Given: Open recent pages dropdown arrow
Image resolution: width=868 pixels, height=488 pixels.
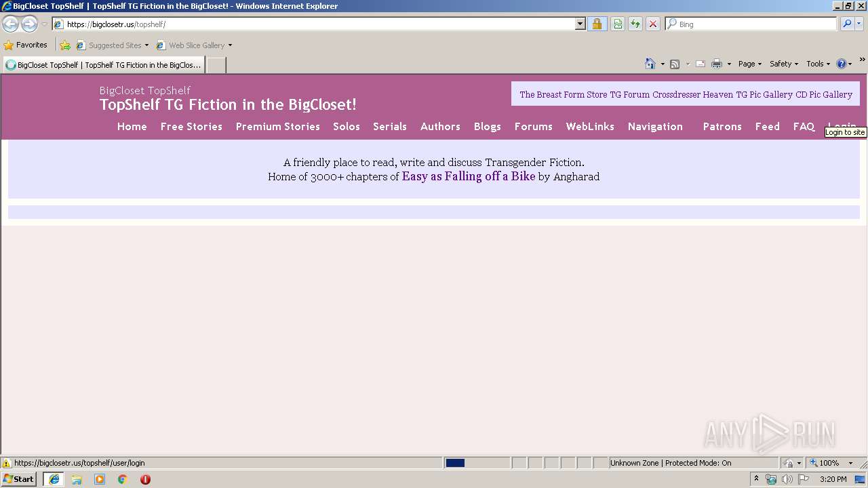Looking at the screenshot, I should point(44,24).
